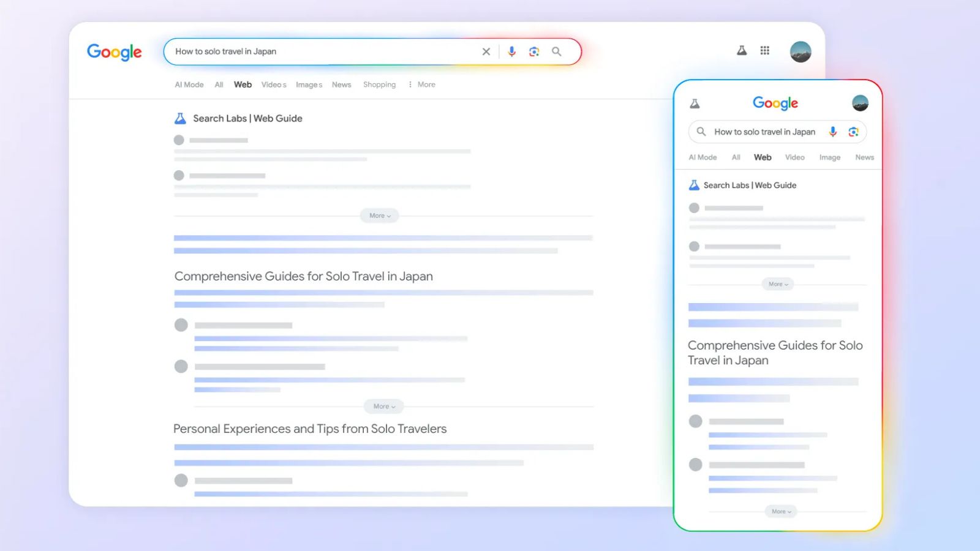
Task: Open the Search Labs Web Guide link
Action: [x=247, y=118]
